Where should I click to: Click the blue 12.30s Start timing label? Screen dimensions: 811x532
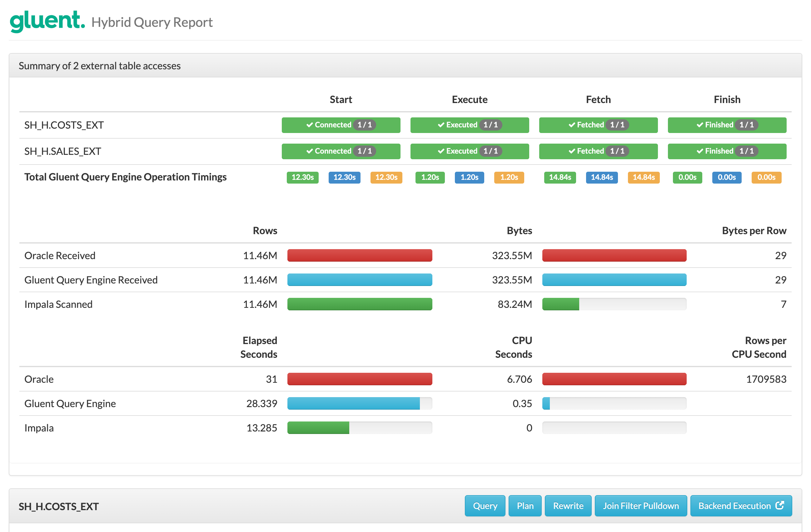click(345, 177)
